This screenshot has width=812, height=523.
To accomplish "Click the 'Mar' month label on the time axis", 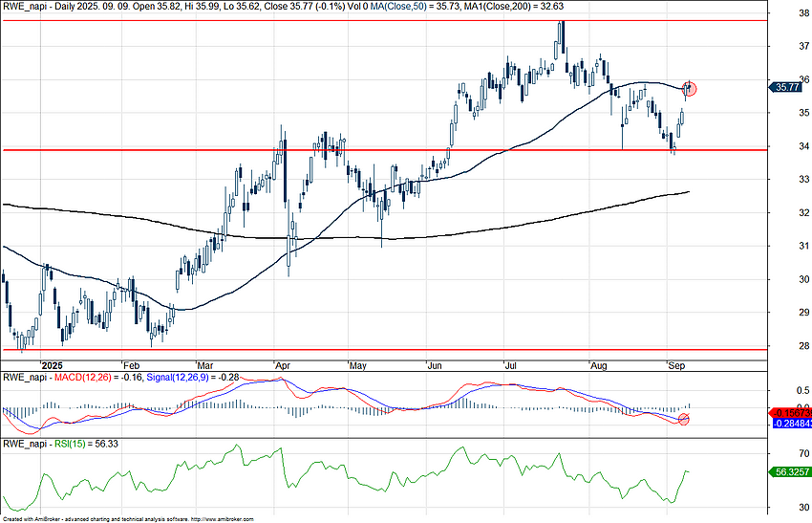I will pyautogui.click(x=206, y=365).
